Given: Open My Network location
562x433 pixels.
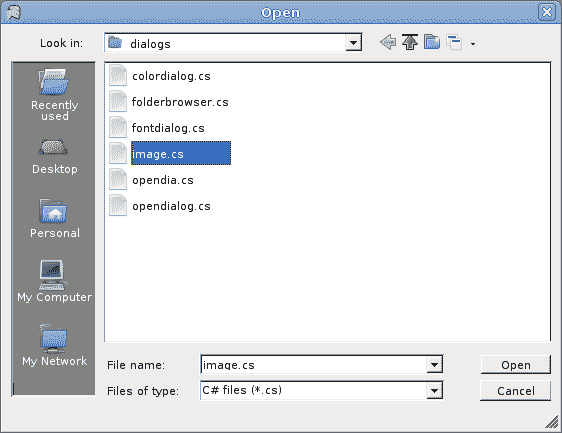Looking at the screenshot, I should (54, 345).
